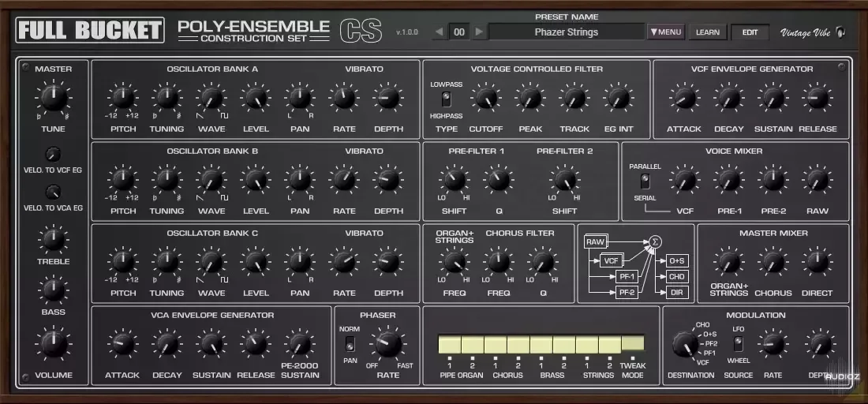
Task: Click the O+S box in routing diagram
Action: [x=677, y=260]
